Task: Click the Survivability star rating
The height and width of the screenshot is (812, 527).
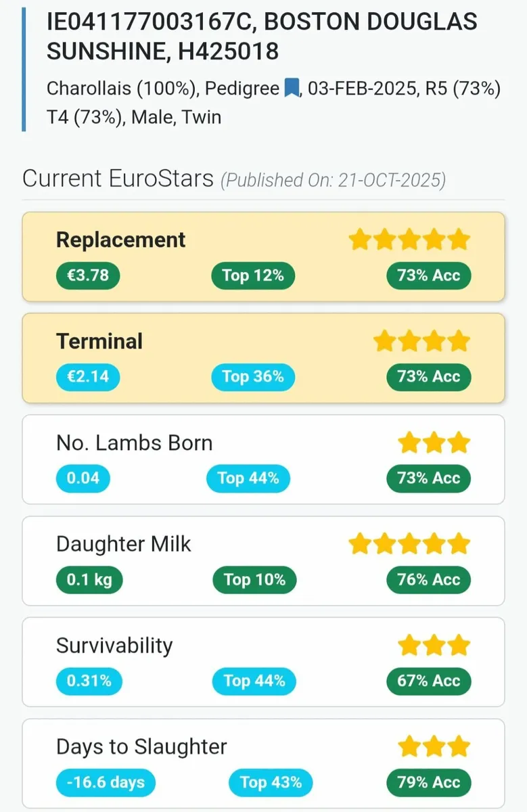Action: click(x=434, y=646)
